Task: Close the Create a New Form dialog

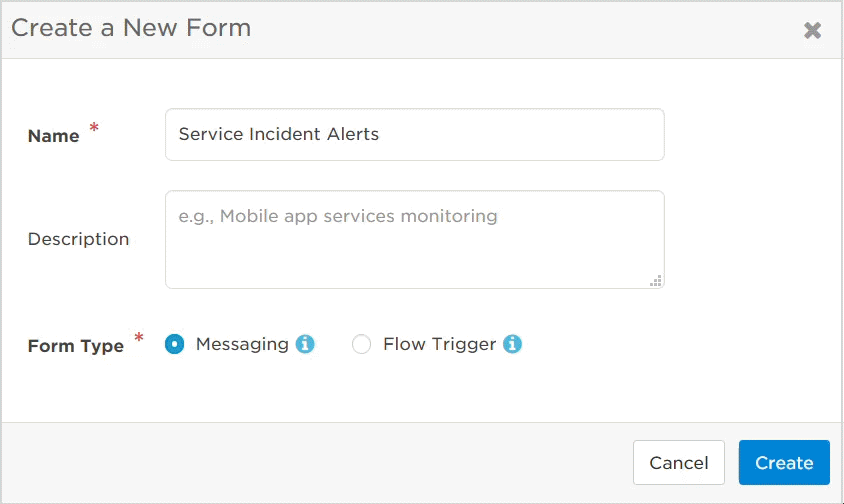Action: 812,30
